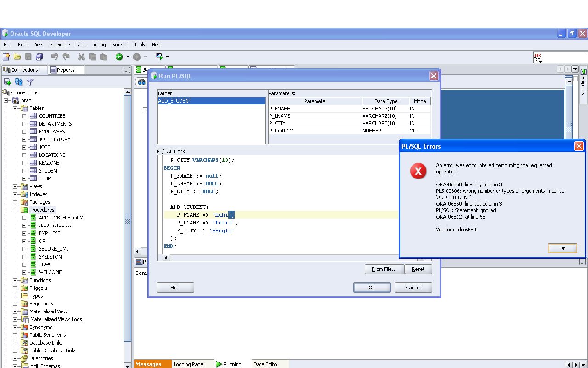Open the Debug menu

[98, 45]
